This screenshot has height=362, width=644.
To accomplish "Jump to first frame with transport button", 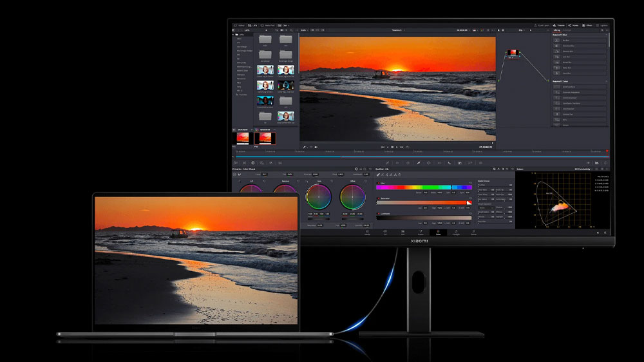I will pos(383,147).
